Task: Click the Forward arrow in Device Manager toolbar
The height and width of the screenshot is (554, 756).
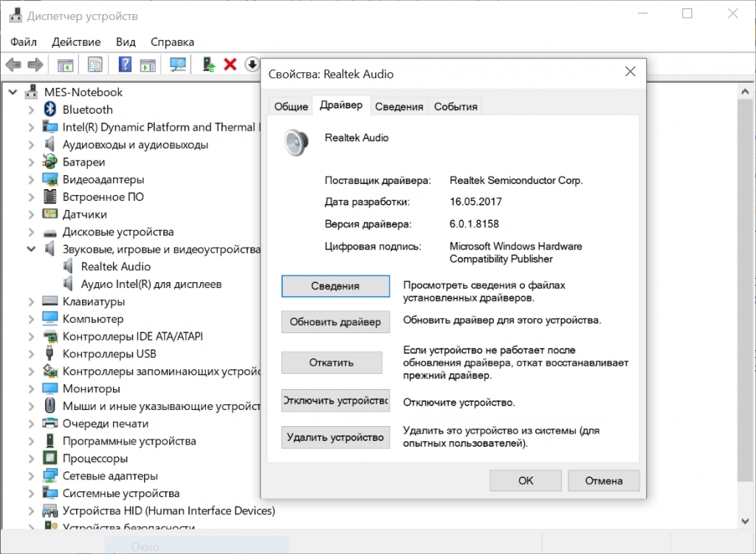Action: click(x=35, y=64)
